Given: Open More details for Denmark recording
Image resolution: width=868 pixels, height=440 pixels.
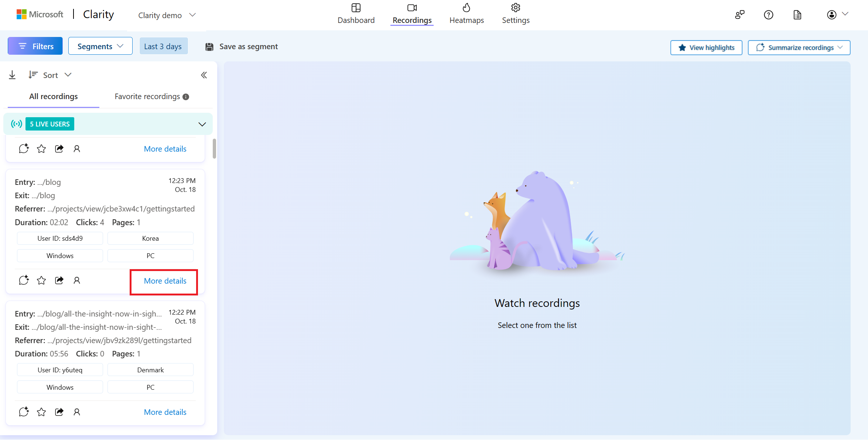Looking at the screenshot, I should (x=165, y=412).
